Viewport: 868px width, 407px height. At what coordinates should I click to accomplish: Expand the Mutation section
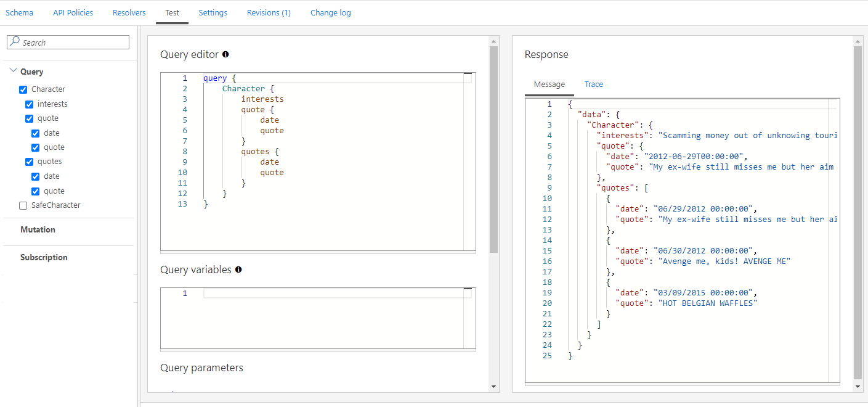[38, 229]
